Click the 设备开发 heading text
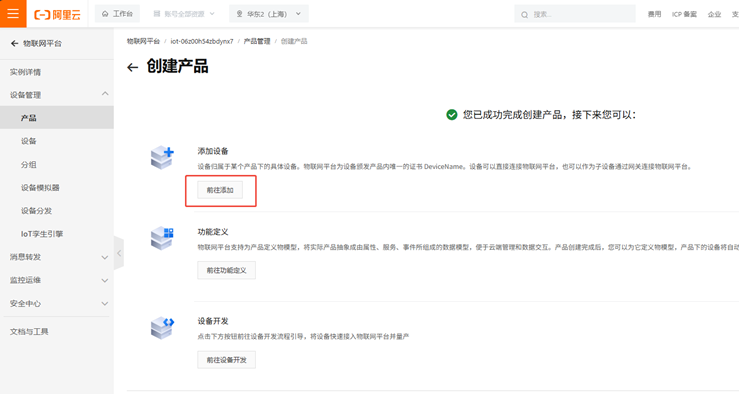This screenshot has height=394, width=739. (213, 321)
